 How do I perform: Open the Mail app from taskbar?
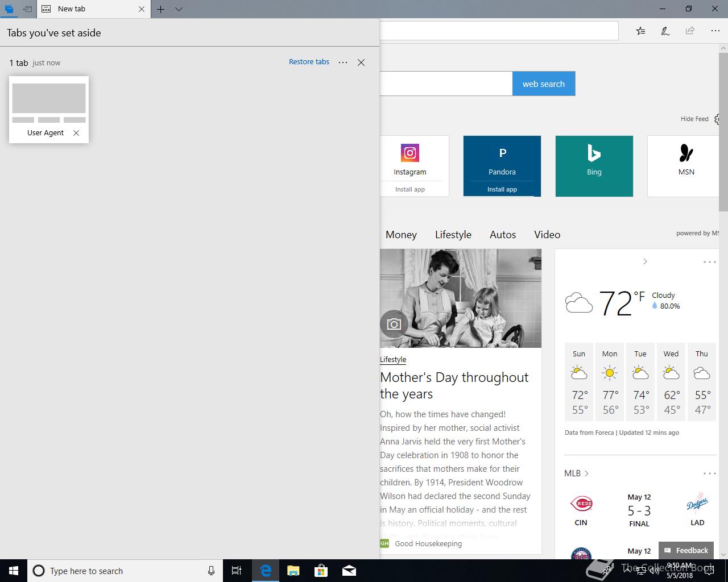(x=349, y=571)
